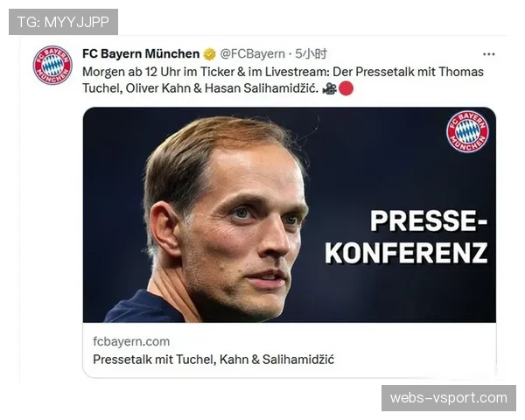
Task: Click the red circle emoji
Action: [x=346, y=88]
